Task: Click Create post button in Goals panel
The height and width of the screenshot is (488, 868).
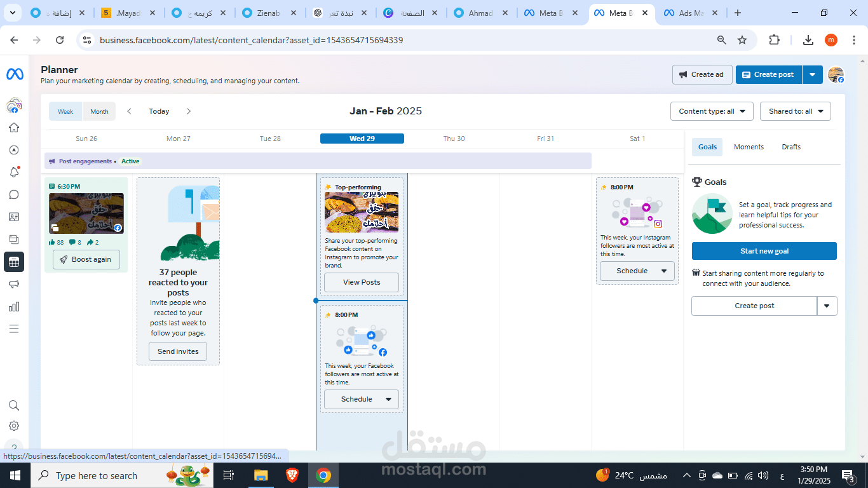Action: (x=754, y=306)
